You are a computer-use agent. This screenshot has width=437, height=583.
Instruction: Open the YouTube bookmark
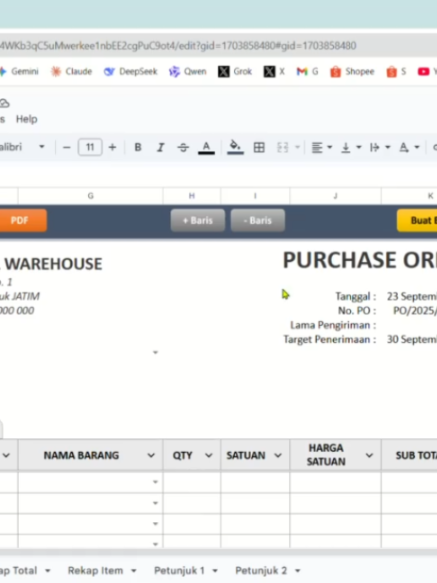(427, 71)
